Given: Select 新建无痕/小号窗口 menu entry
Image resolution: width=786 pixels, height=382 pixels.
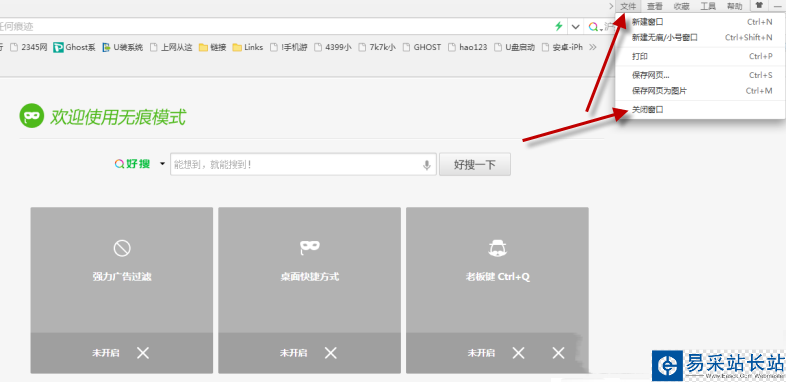Looking at the screenshot, I should 700,38.
